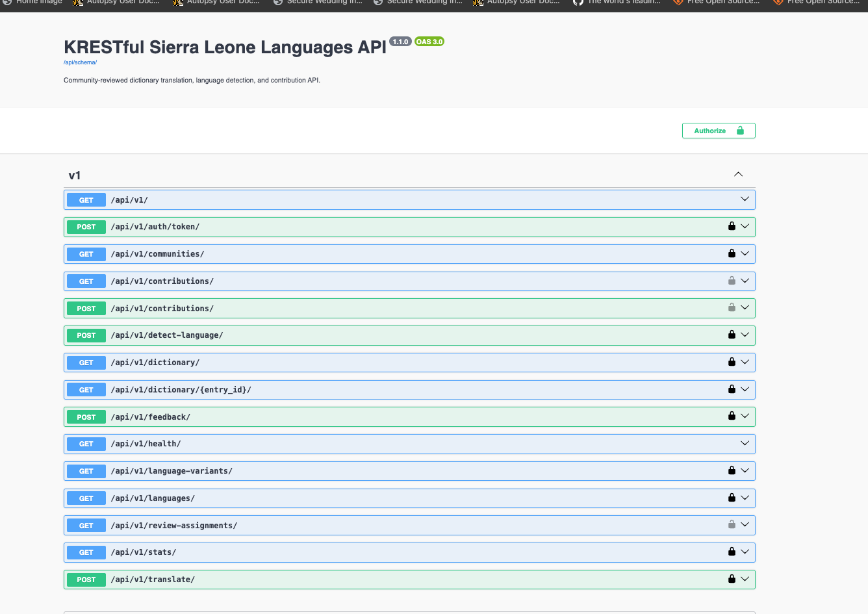Click the POST badge for /api/v1/auth/token/

tap(86, 227)
